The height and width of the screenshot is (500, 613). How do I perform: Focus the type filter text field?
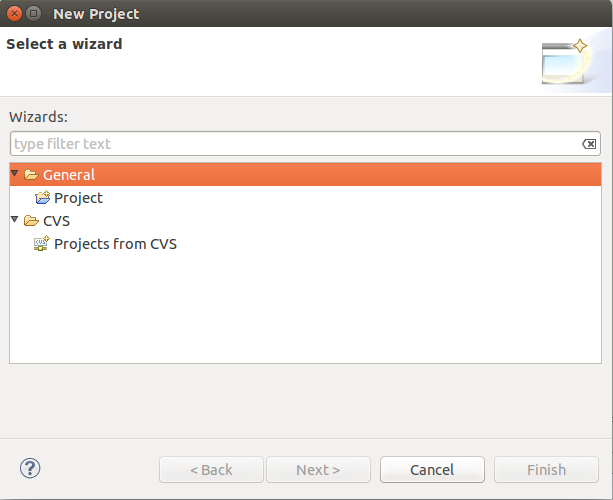click(305, 144)
